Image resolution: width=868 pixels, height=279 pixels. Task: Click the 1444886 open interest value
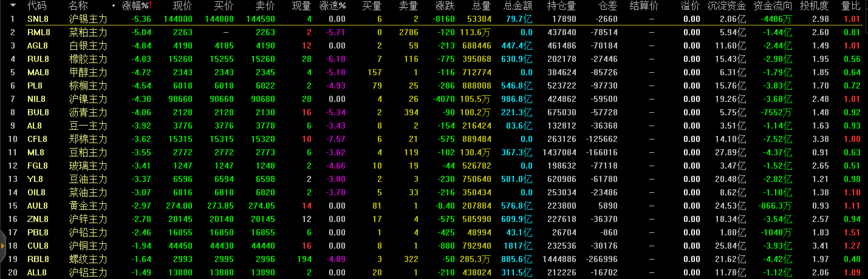559,259
